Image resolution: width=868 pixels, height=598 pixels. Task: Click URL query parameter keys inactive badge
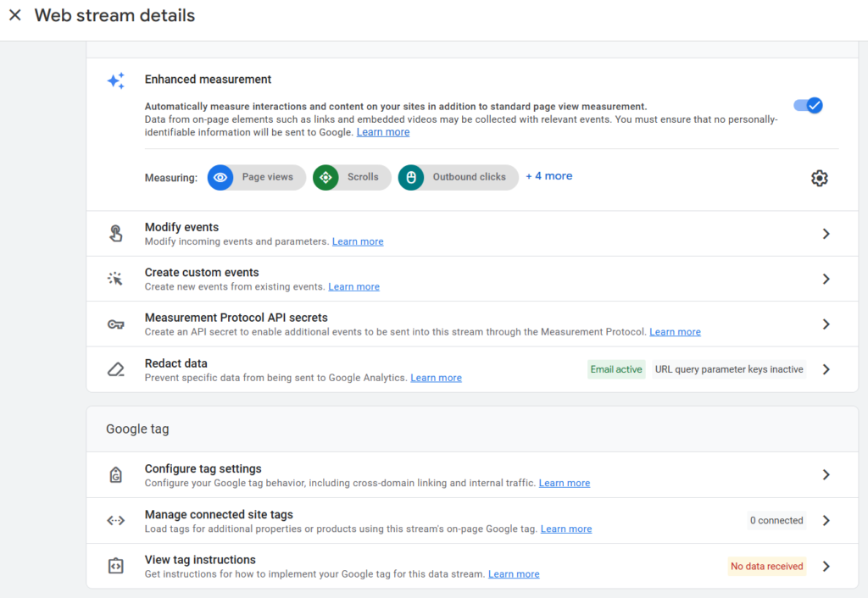pyautogui.click(x=728, y=369)
